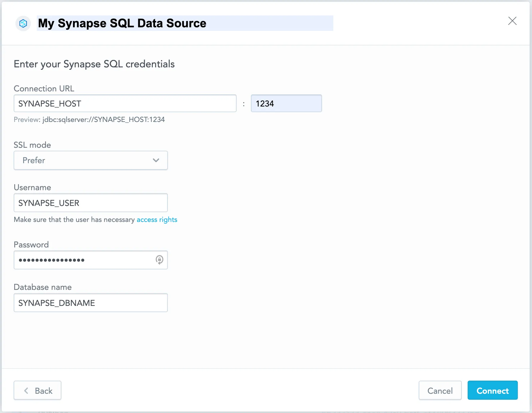Select the port field containing 1234

pos(286,103)
